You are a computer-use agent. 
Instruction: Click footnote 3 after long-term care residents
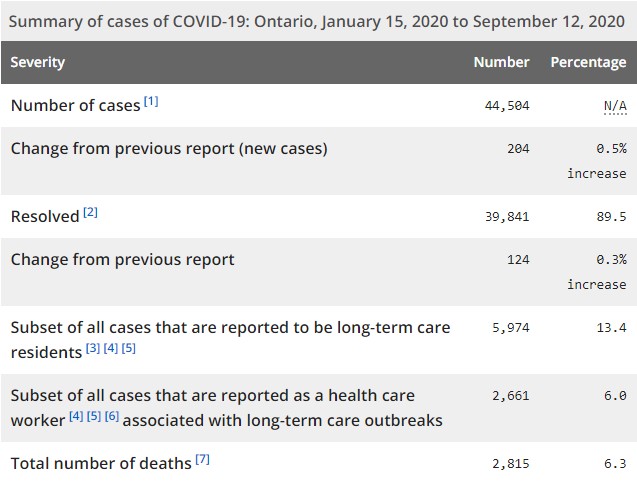click(93, 349)
